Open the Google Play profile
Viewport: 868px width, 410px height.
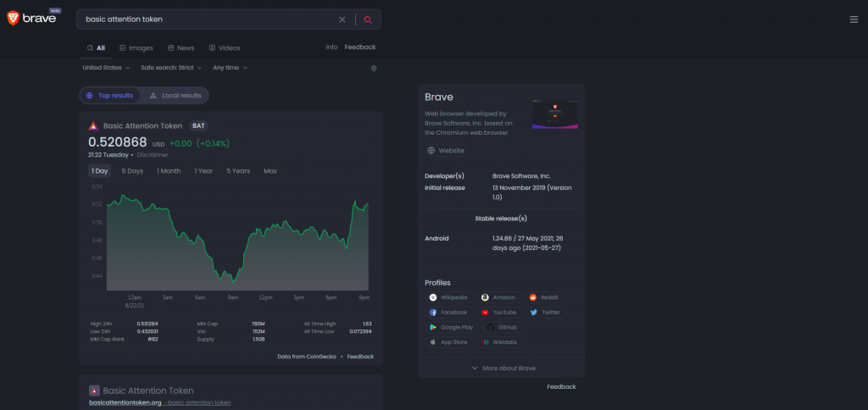point(451,327)
